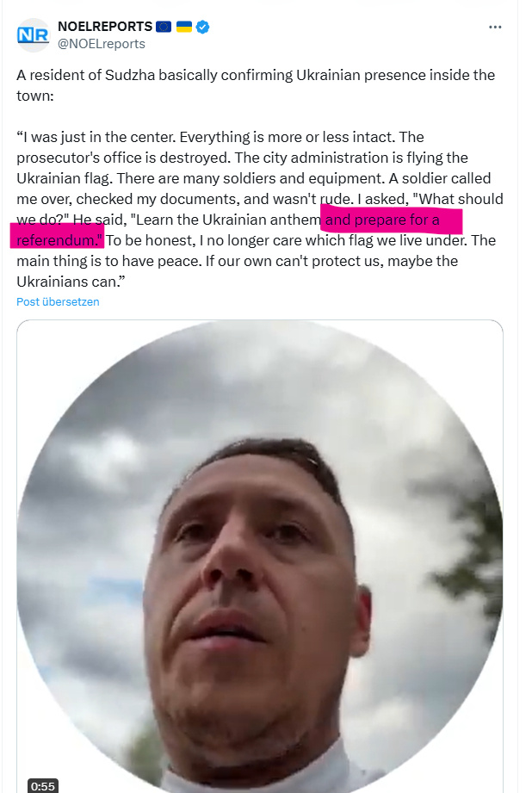Play the video in the post

(259, 556)
